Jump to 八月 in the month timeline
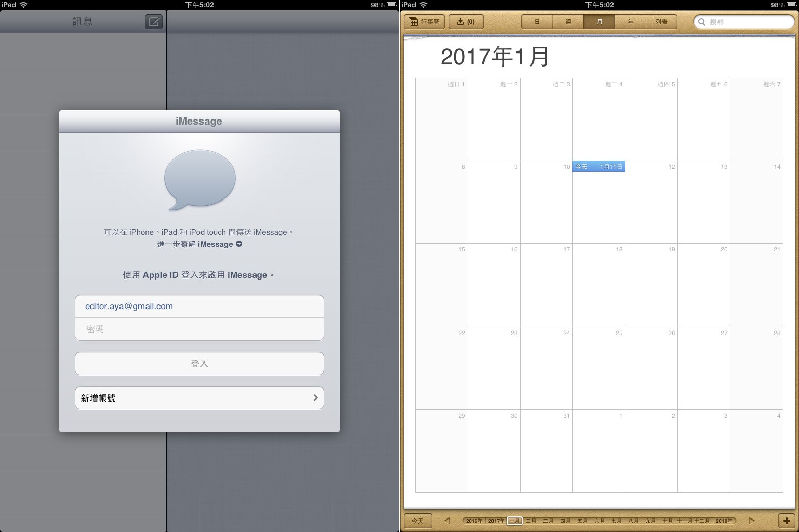 [x=633, y=521]
